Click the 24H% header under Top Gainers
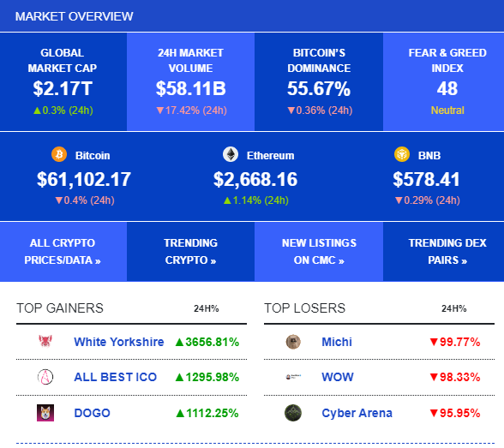This screenshot has height=448, width=504. [x=206, y=308]
